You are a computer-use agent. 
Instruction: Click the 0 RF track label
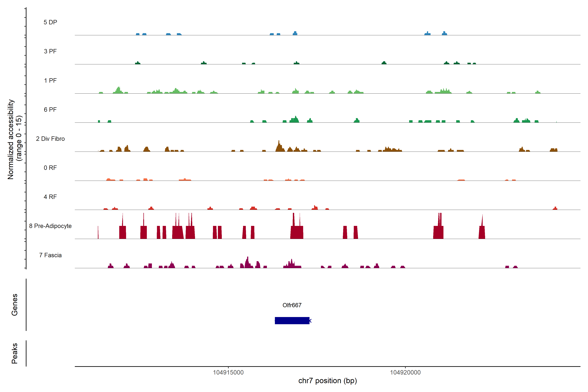coord(50,168)
